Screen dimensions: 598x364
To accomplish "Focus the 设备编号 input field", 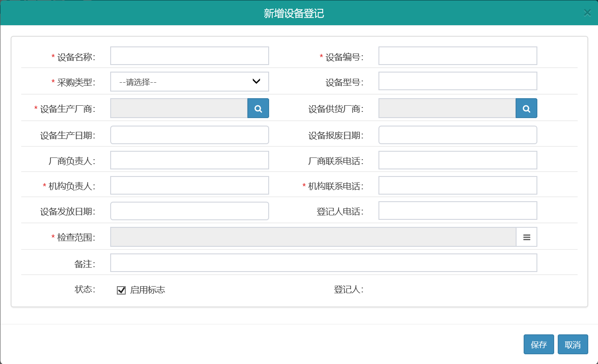I will pyautogui.click(x=458, y=56).
